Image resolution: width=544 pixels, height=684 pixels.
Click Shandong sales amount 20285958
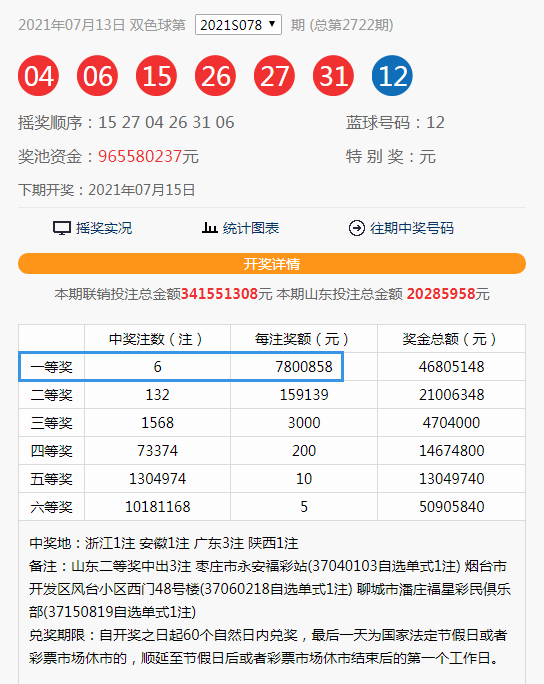(x=441, y=294)
